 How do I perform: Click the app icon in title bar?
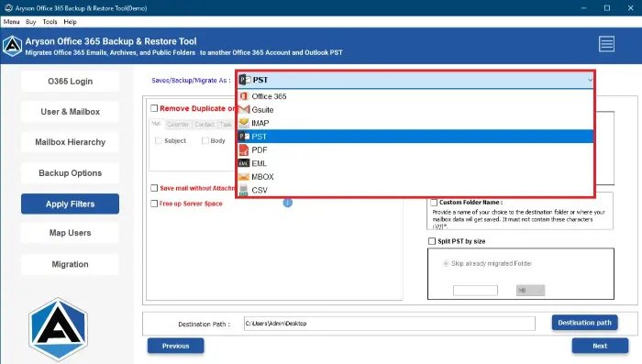(x=8, y=7)
